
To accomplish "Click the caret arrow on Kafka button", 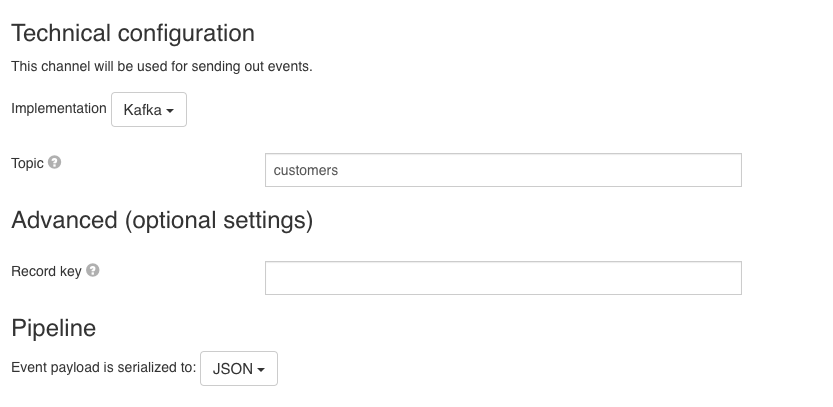I will pyautogui.click(x=170, y=111).
